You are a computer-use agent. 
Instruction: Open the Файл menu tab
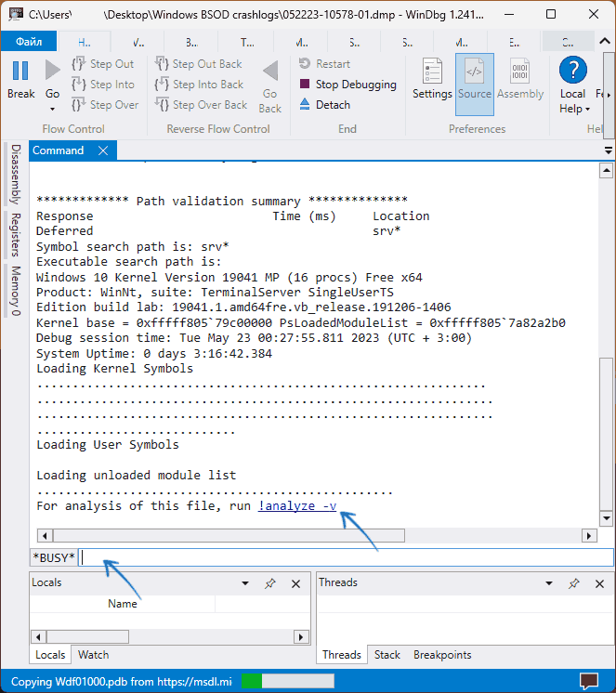point(29,42)
